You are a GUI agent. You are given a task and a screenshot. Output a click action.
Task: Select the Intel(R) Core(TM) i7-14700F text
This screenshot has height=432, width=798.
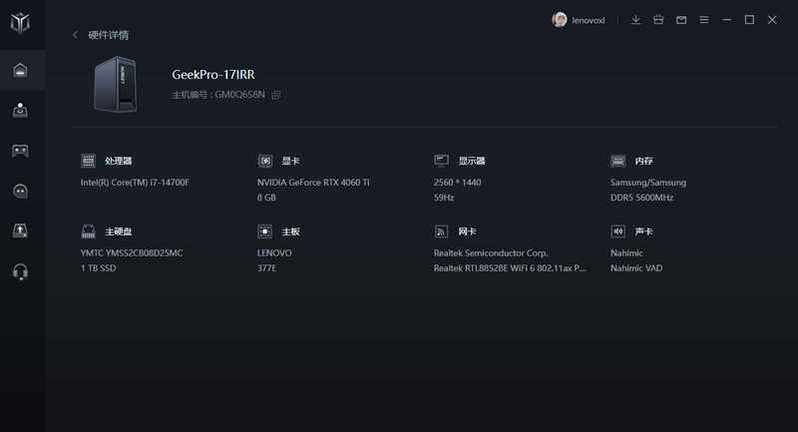(134, 182)
